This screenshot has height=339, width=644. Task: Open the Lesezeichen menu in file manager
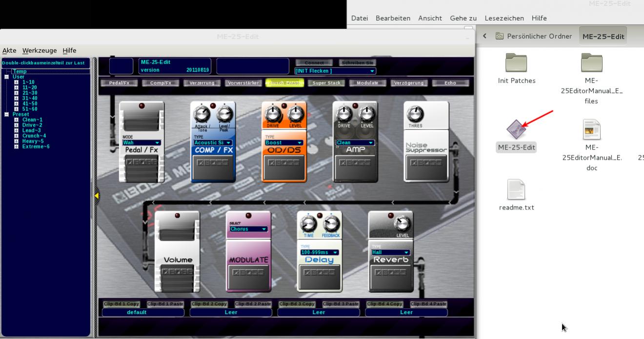click(504, 18)
